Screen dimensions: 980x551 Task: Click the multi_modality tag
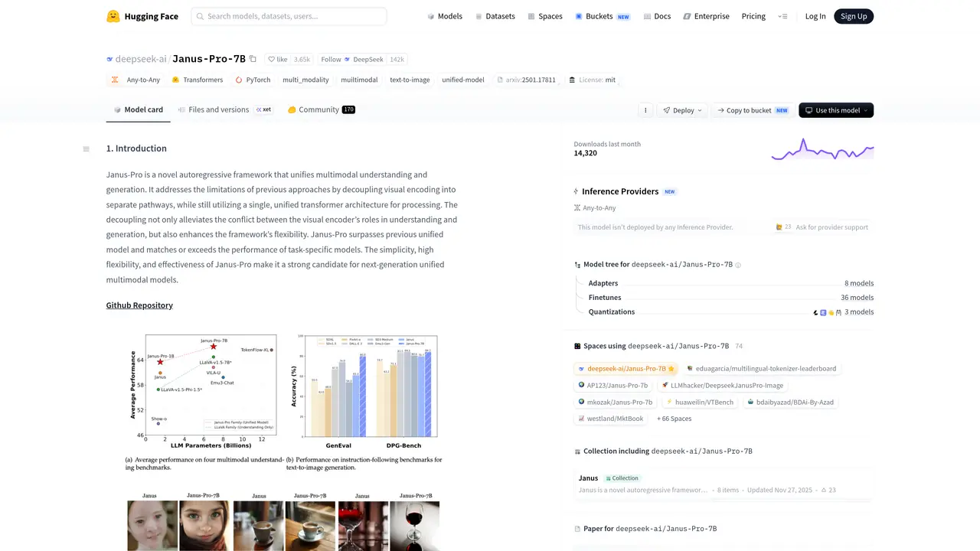[305, 80]
